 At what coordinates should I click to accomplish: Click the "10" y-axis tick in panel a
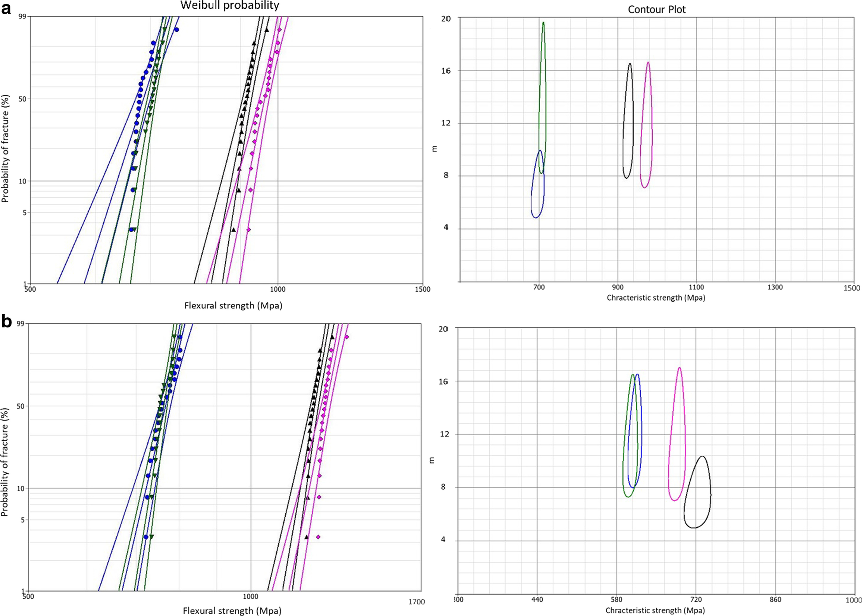click(22, 181)
